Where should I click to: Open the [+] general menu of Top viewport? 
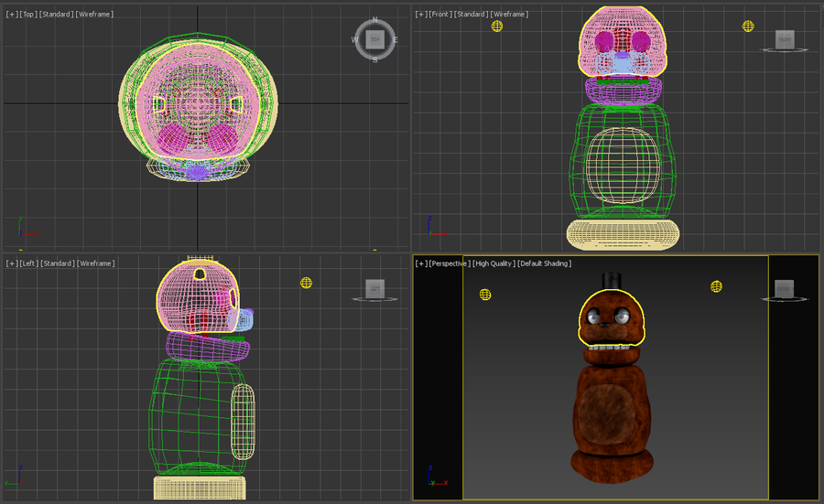[12, 14]
